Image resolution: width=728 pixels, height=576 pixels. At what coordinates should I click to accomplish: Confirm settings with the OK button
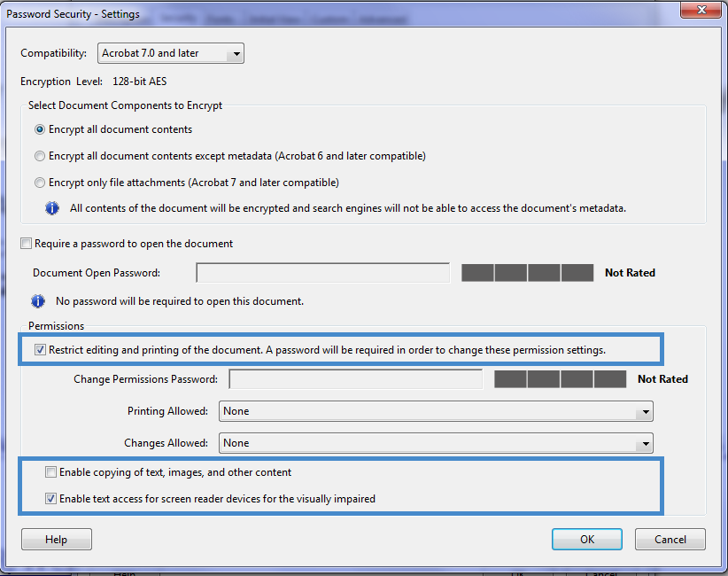(587, 540)
